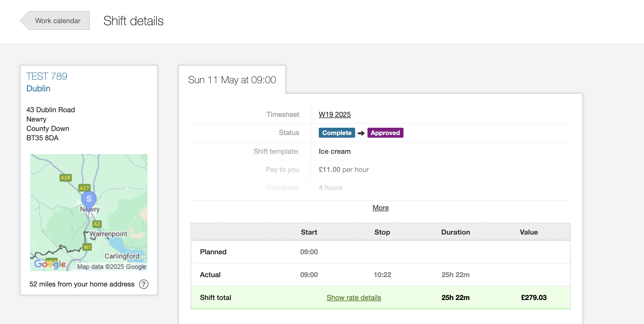Open the help question mark icon

(x=144, y=284)
